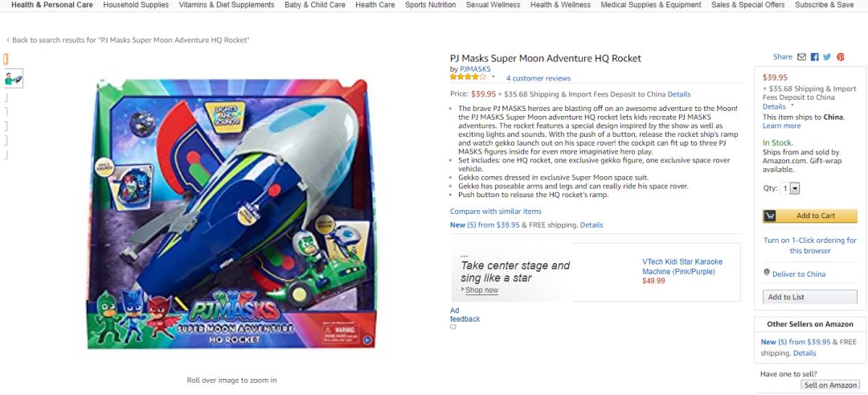Click the location pin beside Deliver to China

coord(767,273)
